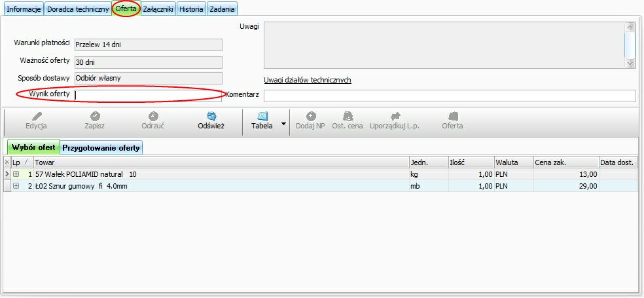The height and width of the screenshot is (298, 644).
Task: Open the Tabela dropdown arrow
Action: point(284,123)
